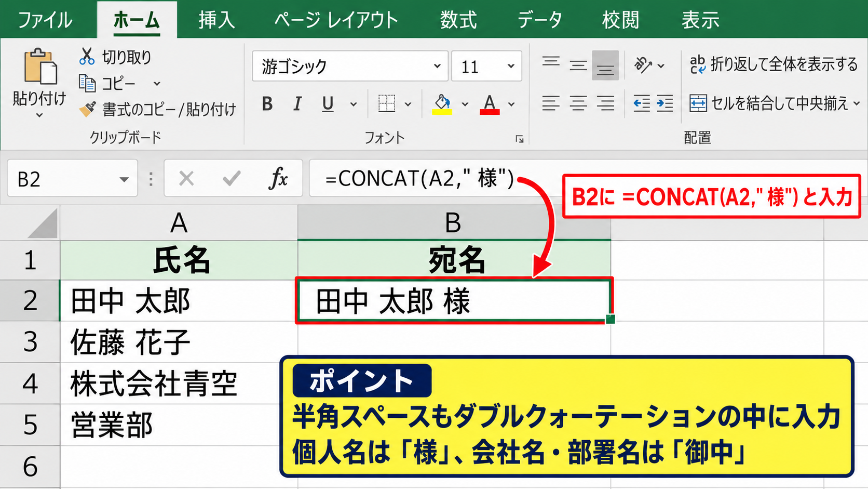Open font settings dialog launcher
The height and width of the screenshot is (489, 868).
coord(519,139)
